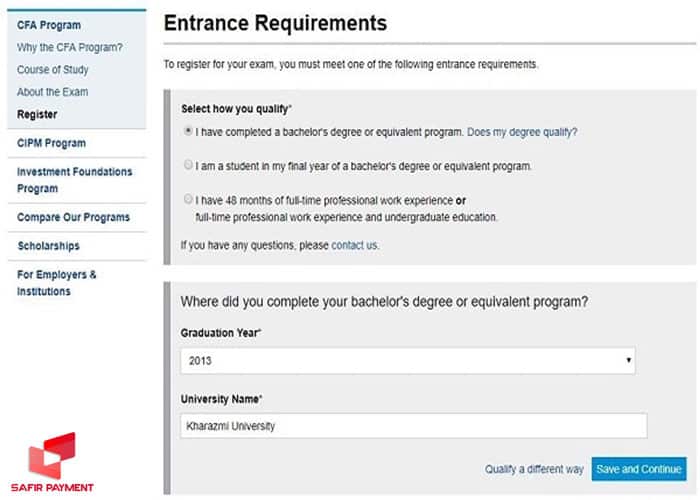Select final year student radio option

[x=189, y=165]
